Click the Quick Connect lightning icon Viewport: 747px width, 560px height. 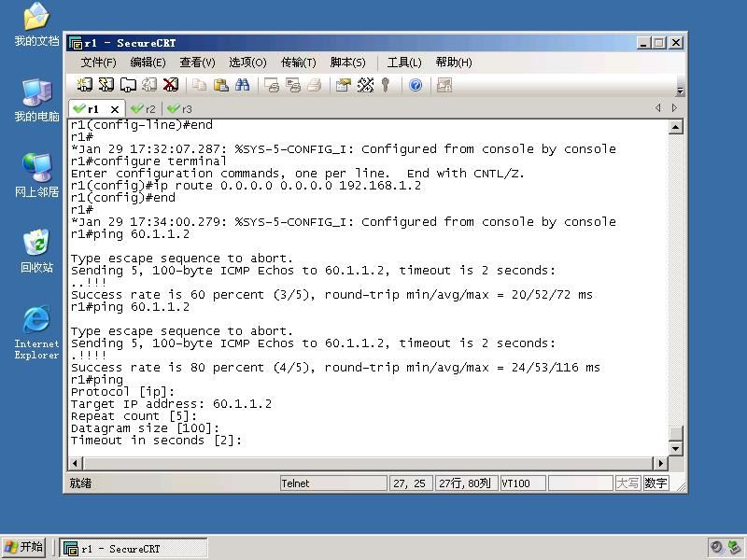tap(106, 85)
